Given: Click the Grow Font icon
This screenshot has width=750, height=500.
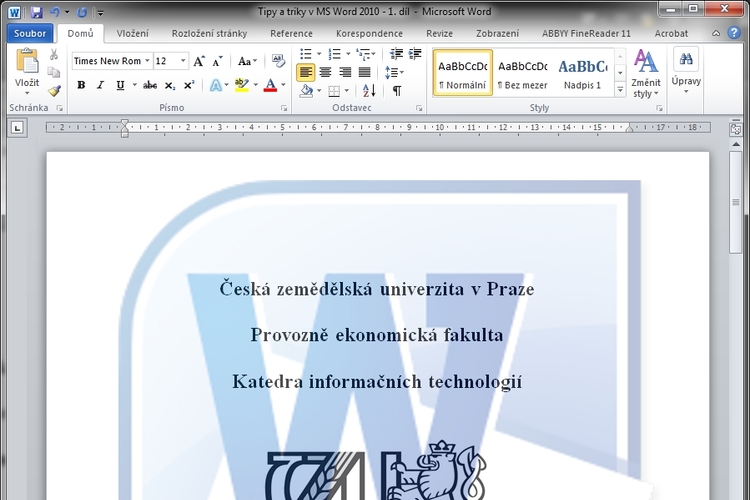Looking at the screenshot, I should click(199, 61).
